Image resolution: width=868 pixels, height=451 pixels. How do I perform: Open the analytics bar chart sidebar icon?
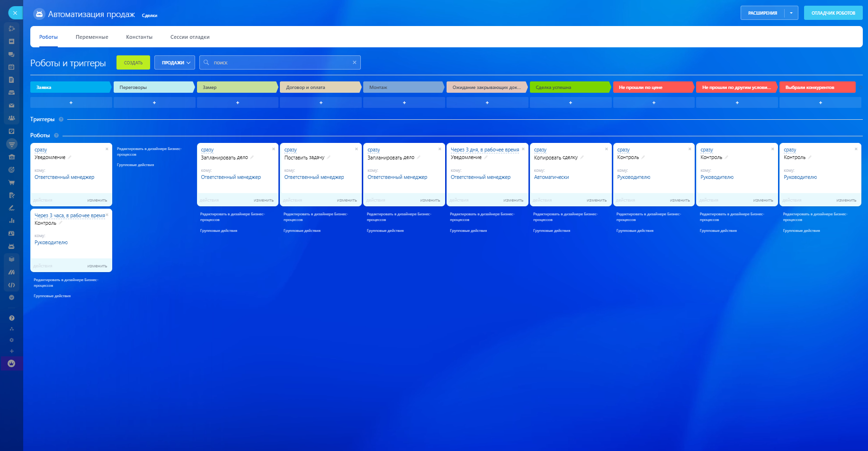pos(12,221)
